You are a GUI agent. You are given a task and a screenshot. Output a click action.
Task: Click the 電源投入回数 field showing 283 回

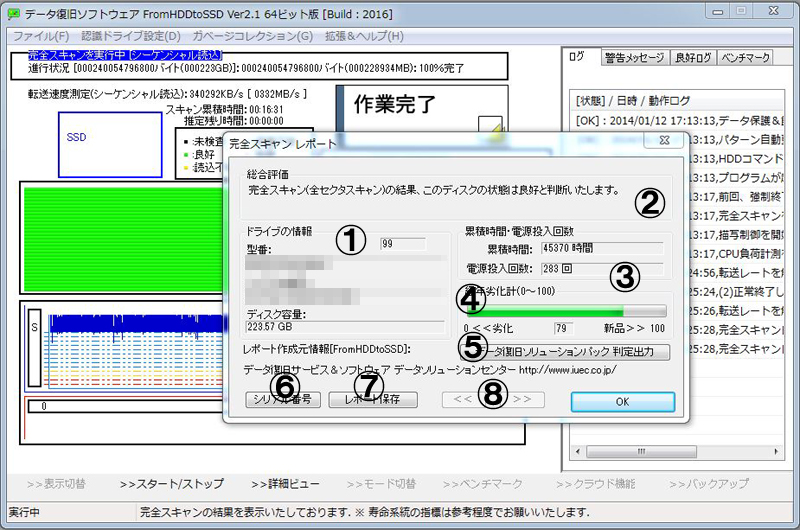(602, 269)
